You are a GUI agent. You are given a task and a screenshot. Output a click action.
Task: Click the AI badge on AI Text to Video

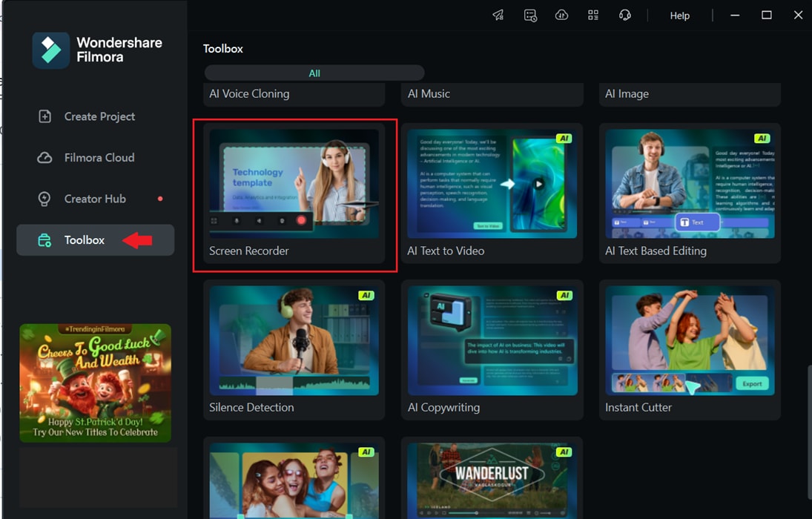564,139
